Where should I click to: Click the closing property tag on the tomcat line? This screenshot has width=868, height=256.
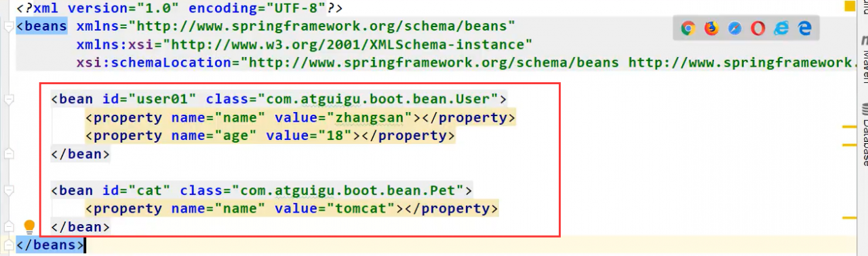click(x=452, y=208)
